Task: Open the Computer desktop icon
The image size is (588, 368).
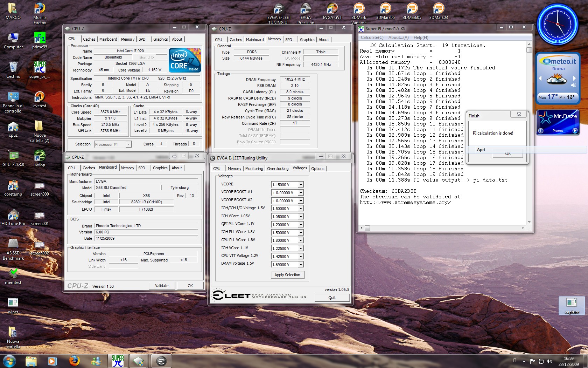Action: tap(13, 41)
